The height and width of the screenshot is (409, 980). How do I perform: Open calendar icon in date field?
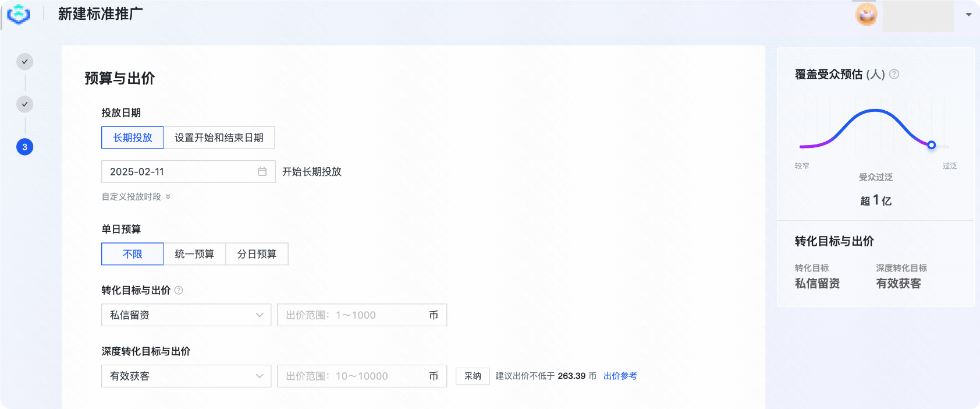[262, 171]
